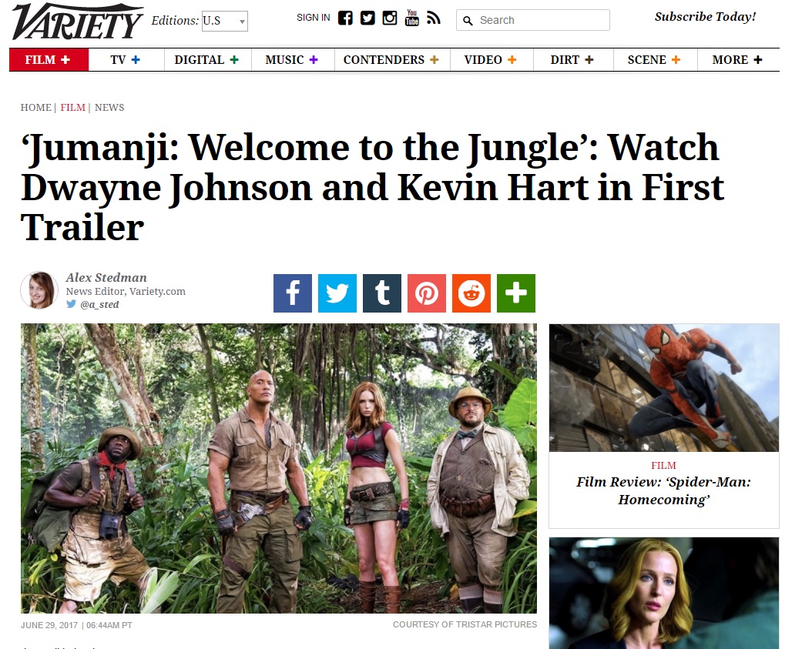Open Variety's Facebook page icon in header
This screenshot has height=649, width=812.
click(x=345, y=18)
